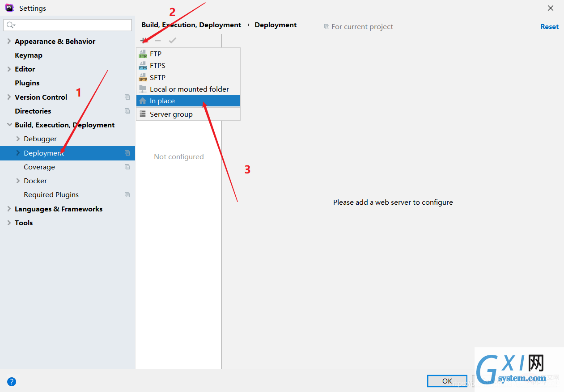This screenshot has width=564, height=392.
Task: Expand the Editor section
Action: click(x=9, y=69)
